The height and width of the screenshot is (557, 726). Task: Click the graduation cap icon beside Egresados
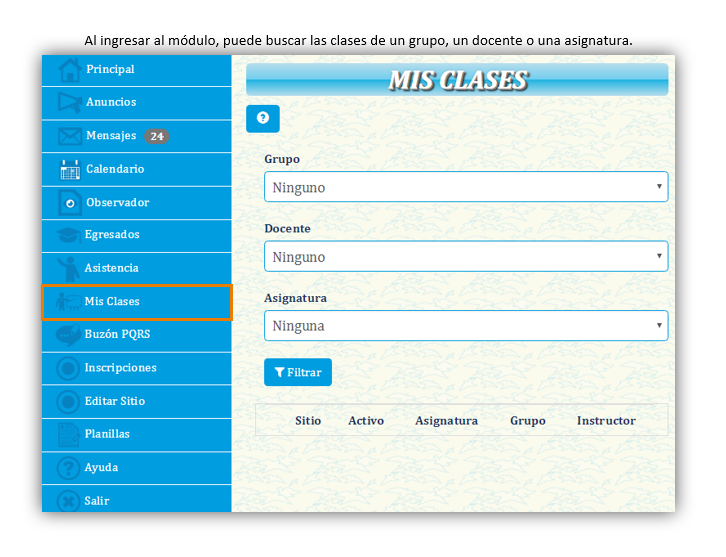68,235
